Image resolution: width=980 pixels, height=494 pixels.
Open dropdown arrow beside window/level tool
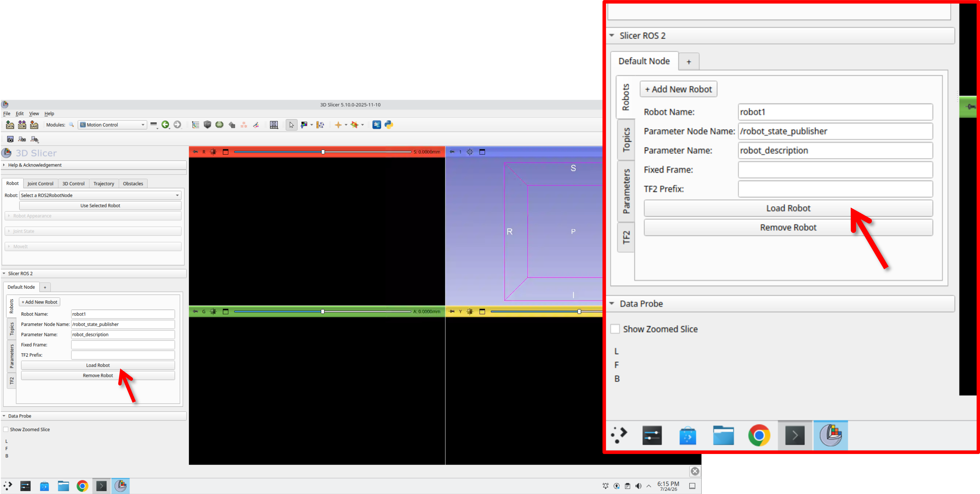312,125
